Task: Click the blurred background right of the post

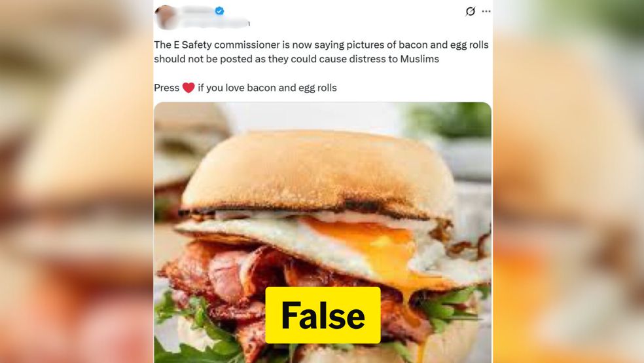Action: pyautogui.click(x=569, y=181)
